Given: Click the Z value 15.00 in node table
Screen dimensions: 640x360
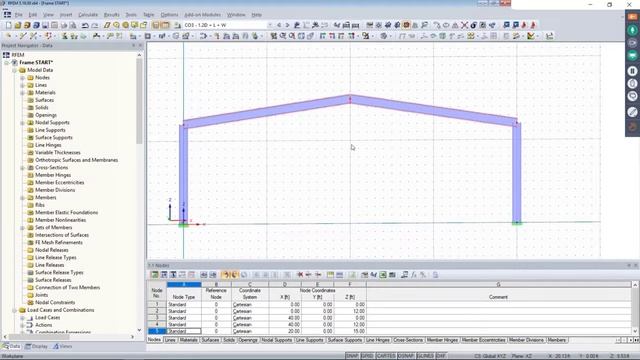Looking at the screenshot, I should point(350,331).
